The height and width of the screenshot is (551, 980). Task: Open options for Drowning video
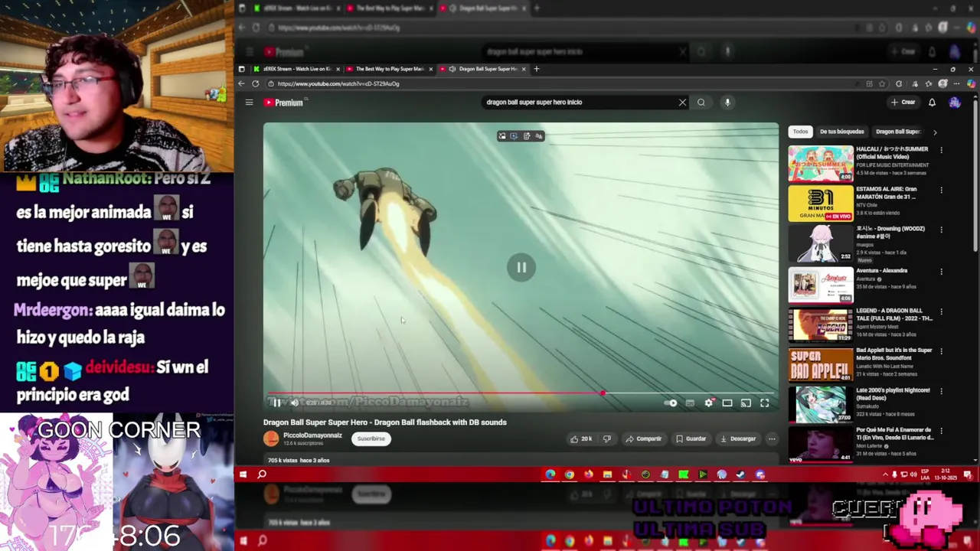941,230
